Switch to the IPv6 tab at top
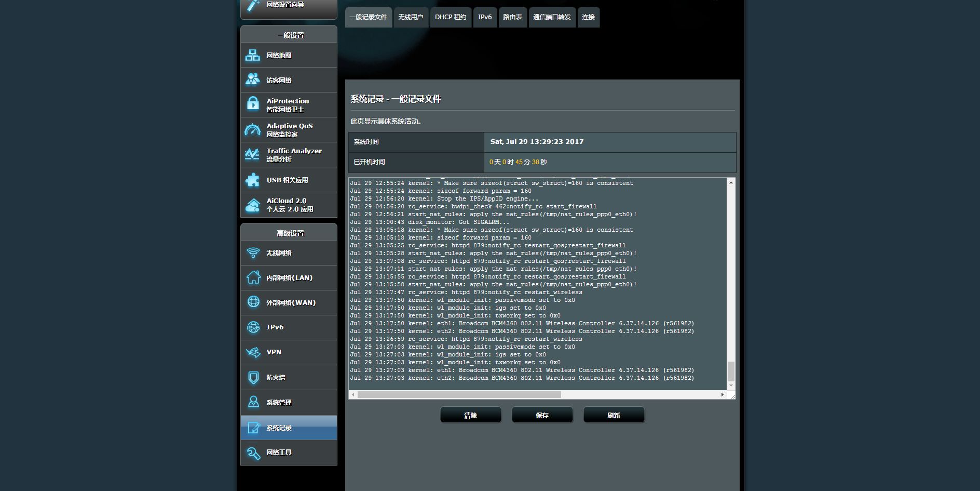980x491 pixels. coord(485,17)
